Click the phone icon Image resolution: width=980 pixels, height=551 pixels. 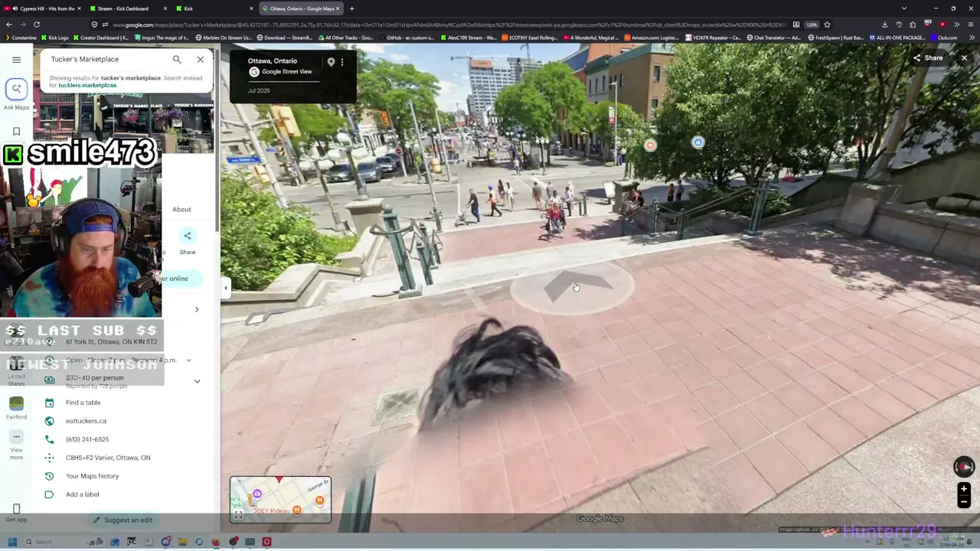pyautogui.click(x=49, y=439)
